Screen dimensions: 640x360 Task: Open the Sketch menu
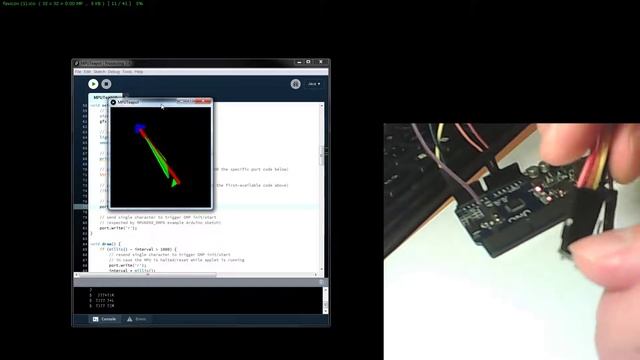(100, 72)
